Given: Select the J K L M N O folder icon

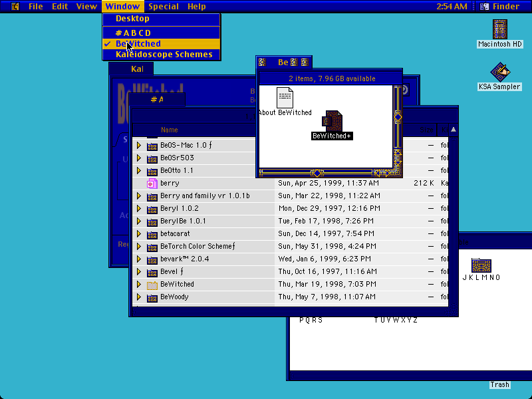Looking at the screenshot, I should 481,265.
